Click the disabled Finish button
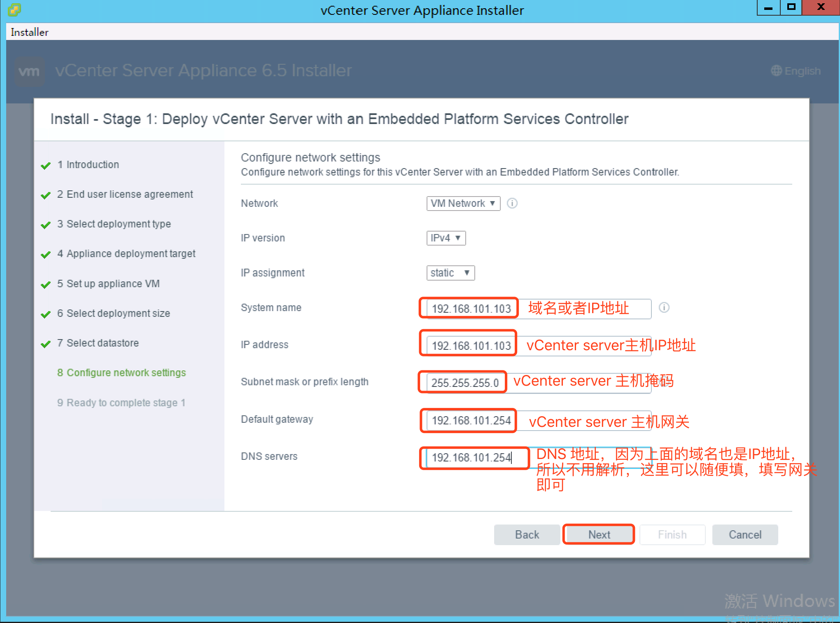The height and width of the screenshot is (623, 840). (672, 534)
